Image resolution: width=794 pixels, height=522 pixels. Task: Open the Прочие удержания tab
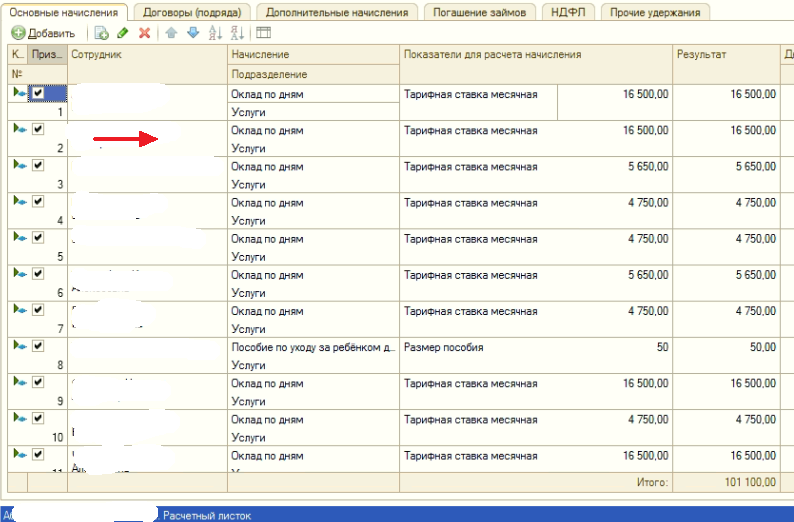[655, 12]
